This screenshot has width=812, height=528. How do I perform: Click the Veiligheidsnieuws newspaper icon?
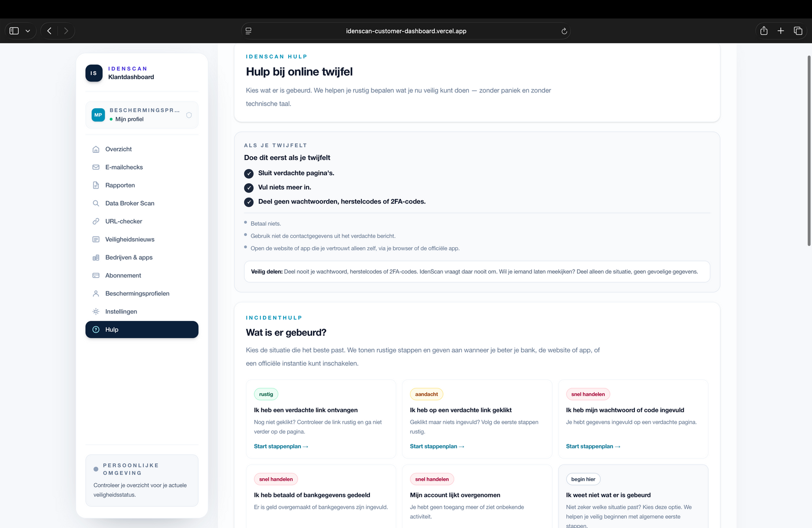(96, 239)
